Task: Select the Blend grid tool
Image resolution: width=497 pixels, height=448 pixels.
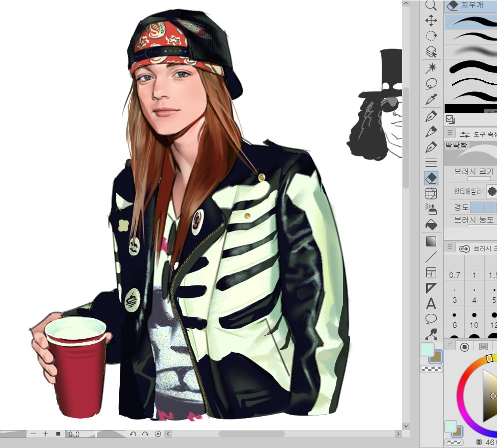Action: click(431, 194)
